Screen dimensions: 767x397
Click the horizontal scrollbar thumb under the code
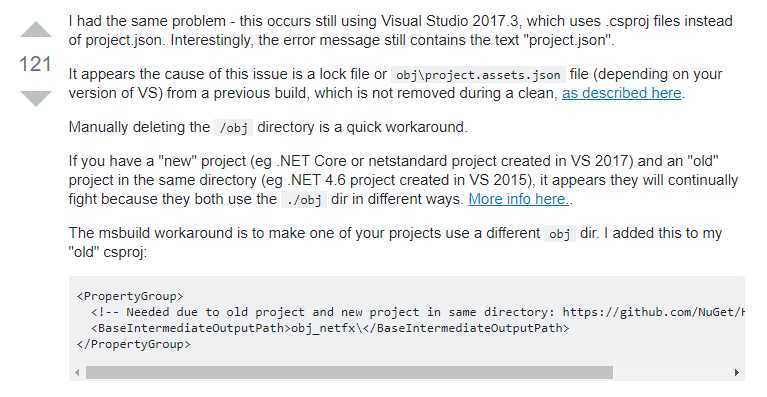pos(349,373)
